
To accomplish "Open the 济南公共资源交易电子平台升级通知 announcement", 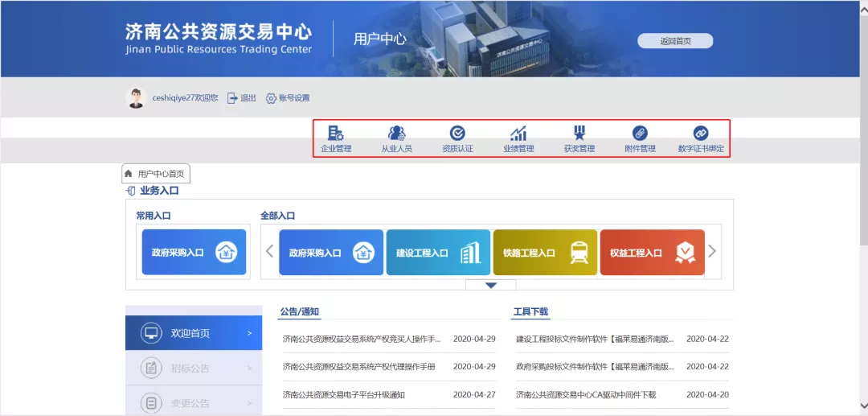I will (x=344, y=395).
